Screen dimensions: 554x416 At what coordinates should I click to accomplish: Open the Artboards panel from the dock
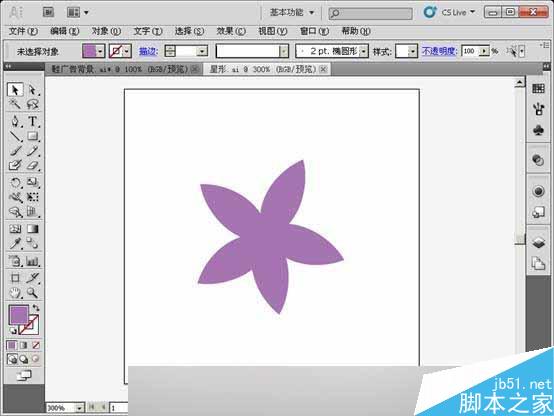coord(538,264)
